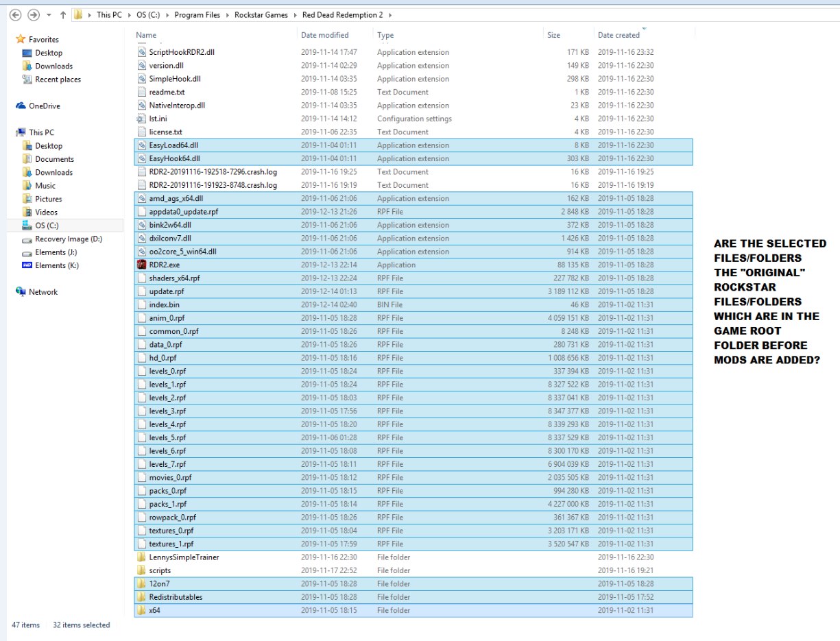
Task: Select Downloads under Favorites
Action: tap(54, 66)
